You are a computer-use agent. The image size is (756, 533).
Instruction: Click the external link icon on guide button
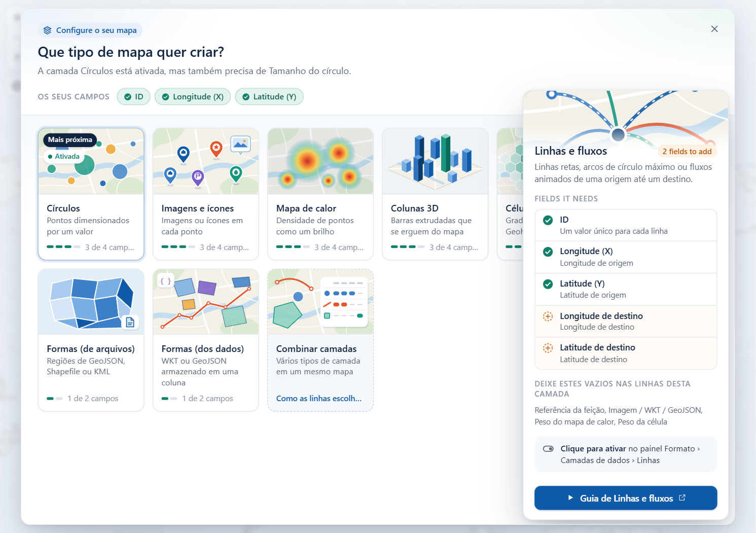(682, 498)
